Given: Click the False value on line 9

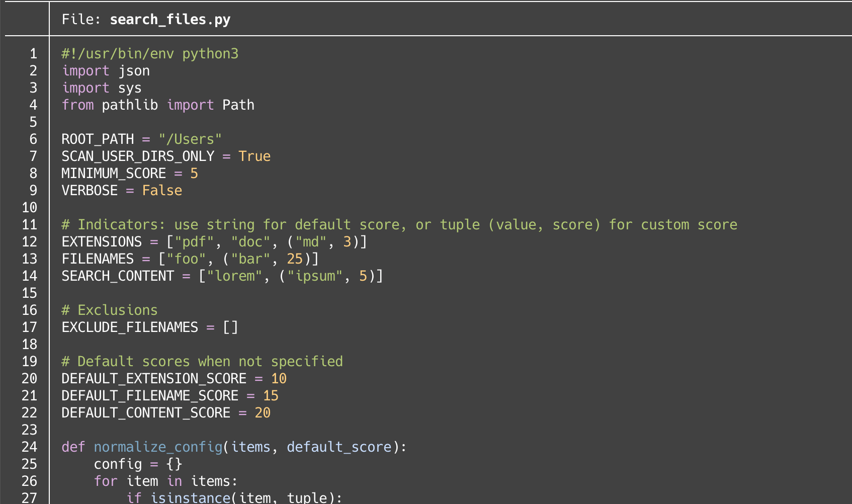Looking at the screenshot, I should click(x=162, y=191).
